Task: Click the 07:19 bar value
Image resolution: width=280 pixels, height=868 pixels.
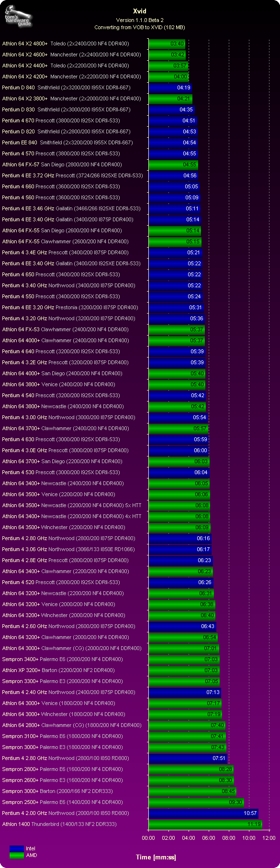Action: [x=213, y=714]
